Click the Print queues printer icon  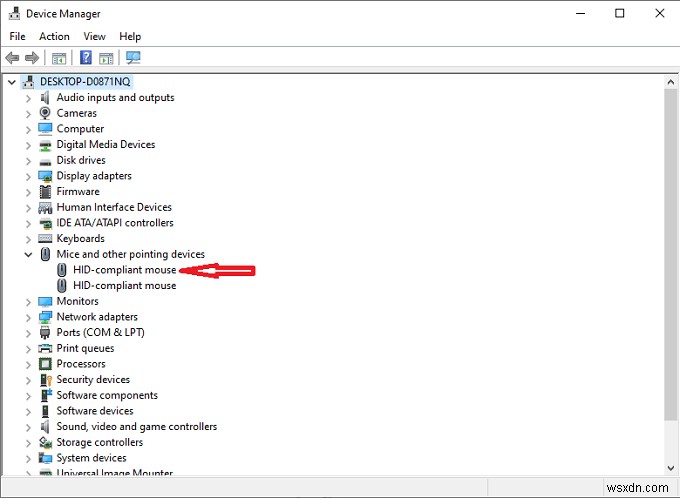[x=45, y=348]
